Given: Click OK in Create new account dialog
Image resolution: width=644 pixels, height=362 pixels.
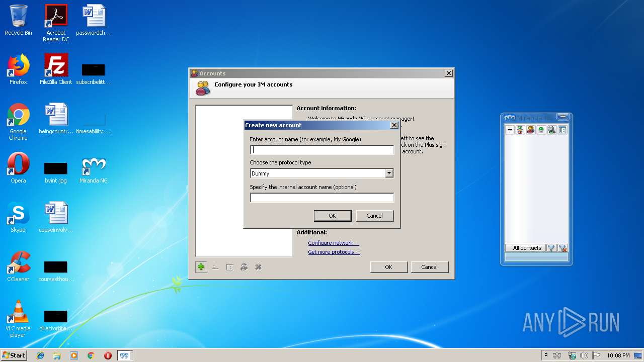Looking at the screenshot, I should 332,216.
